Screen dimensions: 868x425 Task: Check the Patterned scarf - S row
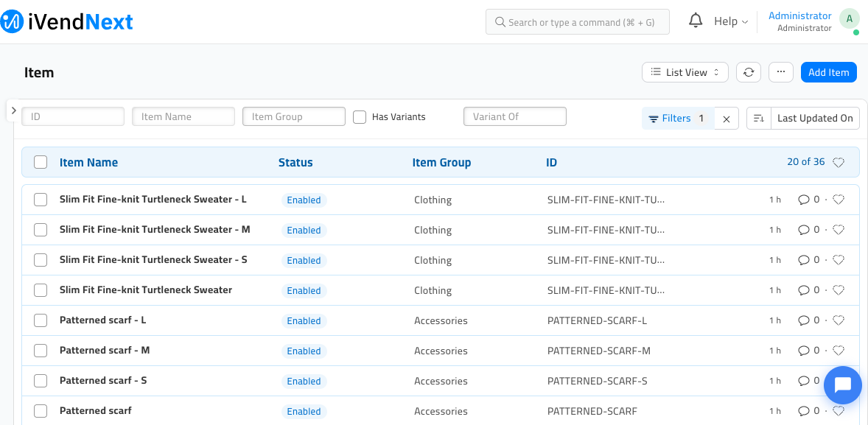41,381
